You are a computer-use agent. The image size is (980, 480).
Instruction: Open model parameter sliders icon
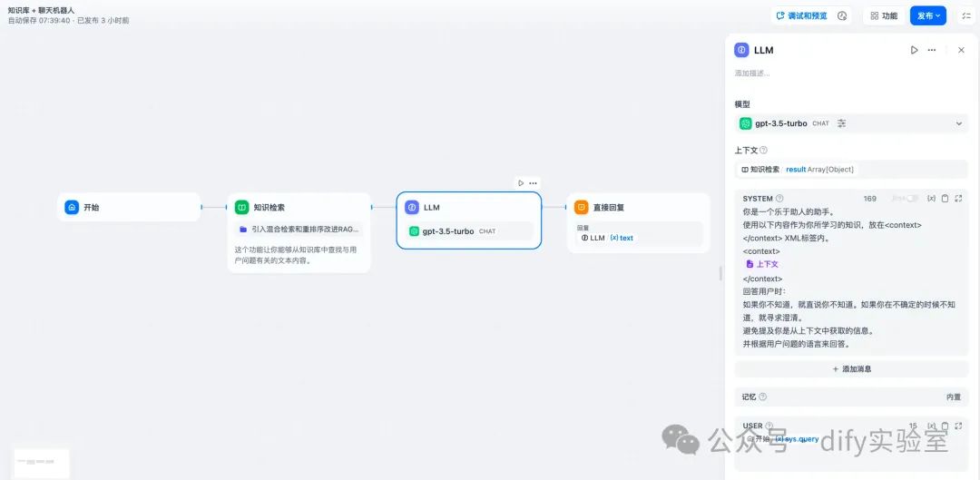(842, 123)
